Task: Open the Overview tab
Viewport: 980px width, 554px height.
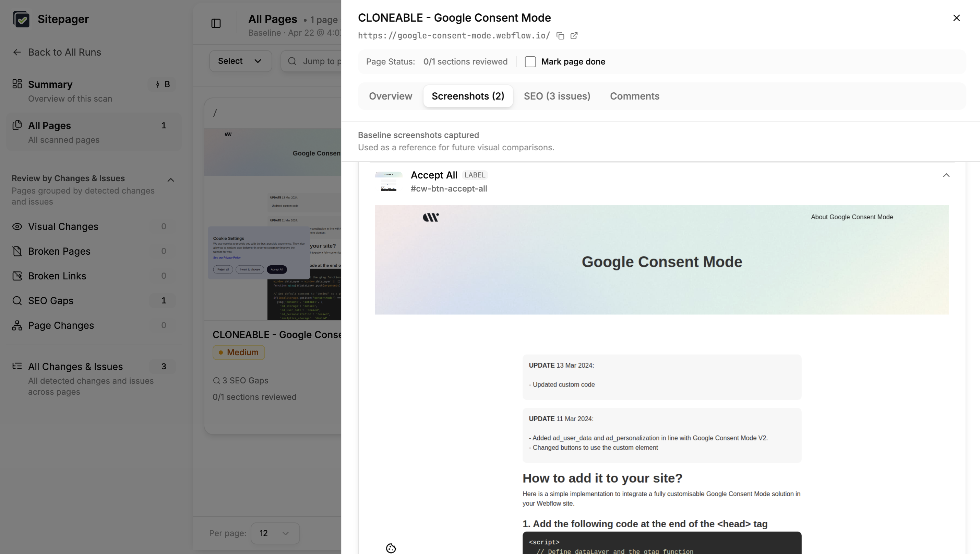Action: 390,96
